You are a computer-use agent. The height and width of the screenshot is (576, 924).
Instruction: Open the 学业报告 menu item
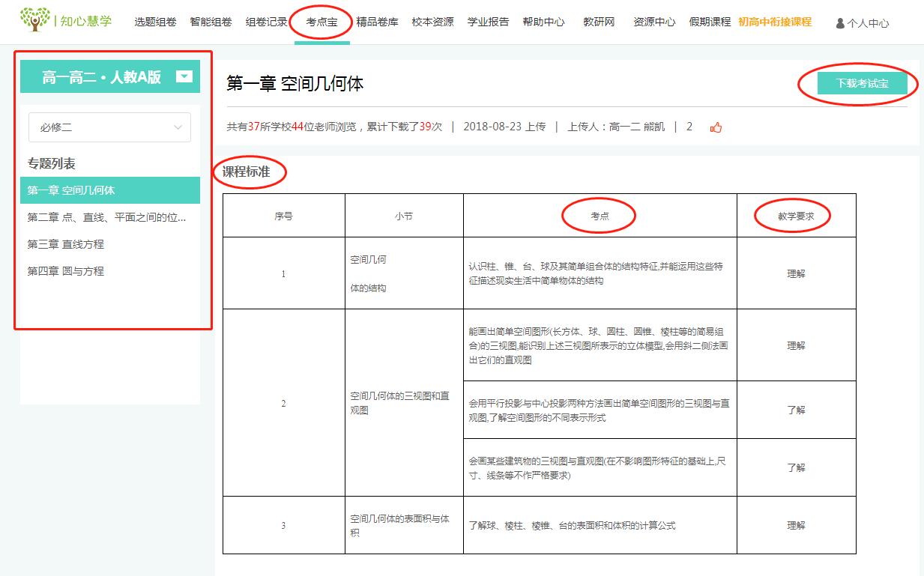click(x=487, y=22)
